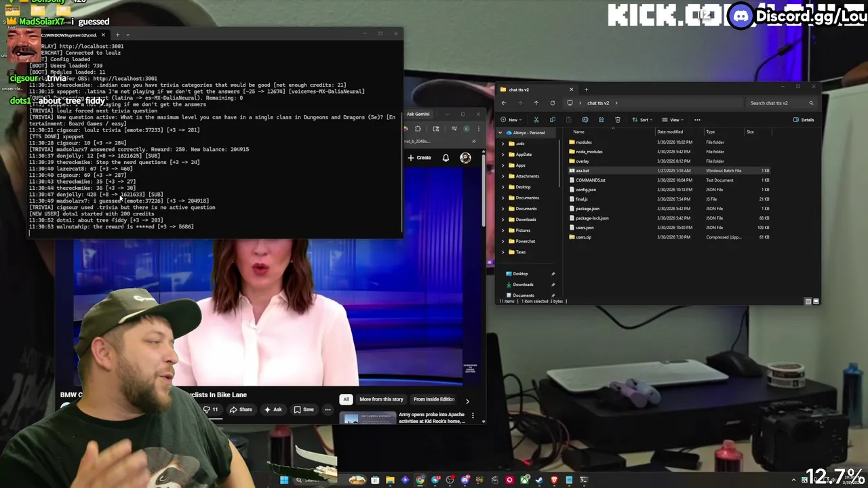Add a new tab in the terminal window
This screenshot has height=488, width=868.
[x=117, y=35]
